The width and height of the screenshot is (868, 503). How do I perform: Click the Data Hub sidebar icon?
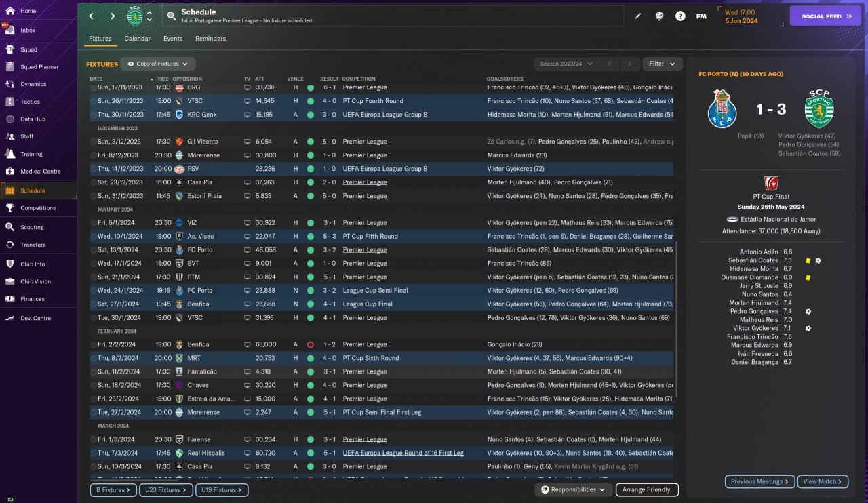coord(10,119)
